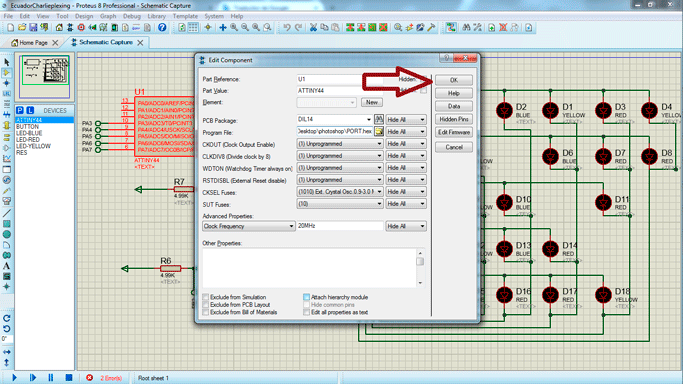Click the Clock Frequency 20MHz value field

[340, 226]
